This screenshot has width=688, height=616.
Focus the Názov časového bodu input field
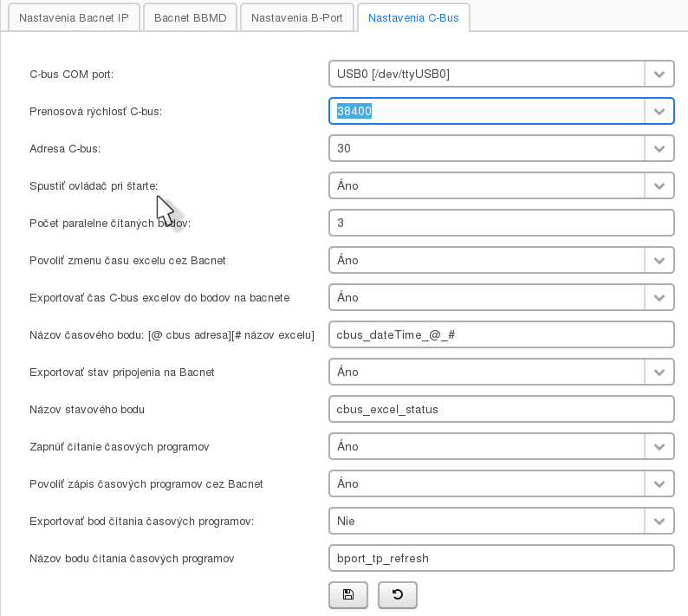click(x=501, y=334)
